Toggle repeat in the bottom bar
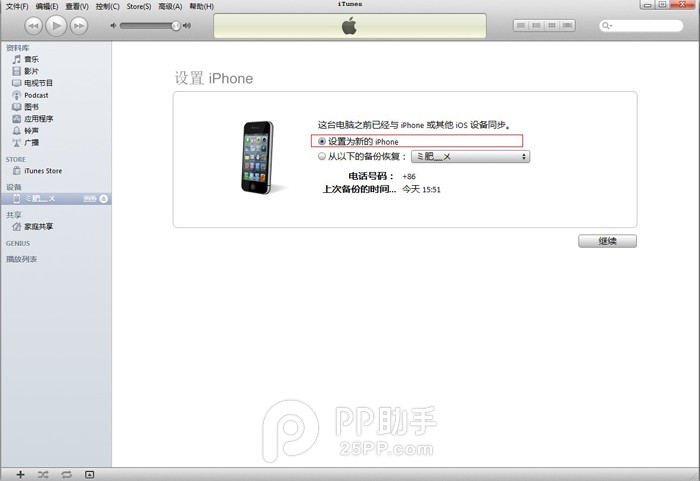Screen dimensions: 700x481 click(67, 474)
